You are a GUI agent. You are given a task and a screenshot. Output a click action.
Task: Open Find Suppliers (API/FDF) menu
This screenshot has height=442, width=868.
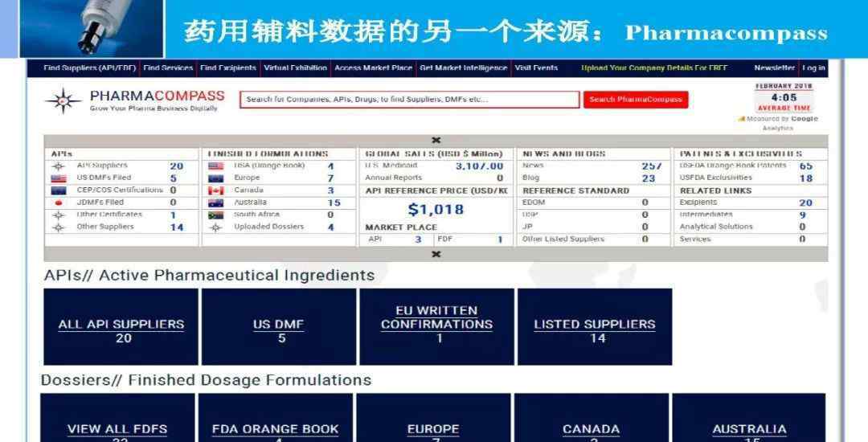90,68
